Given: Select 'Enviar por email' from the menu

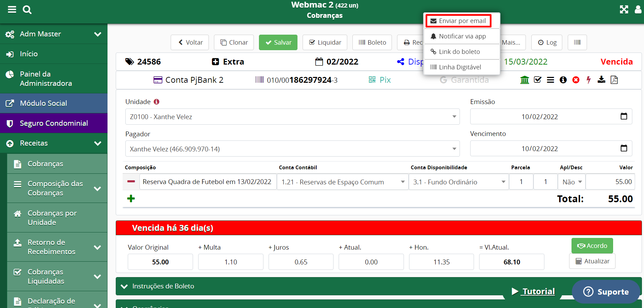Looking at the screenshot, I should pos(458,21).
